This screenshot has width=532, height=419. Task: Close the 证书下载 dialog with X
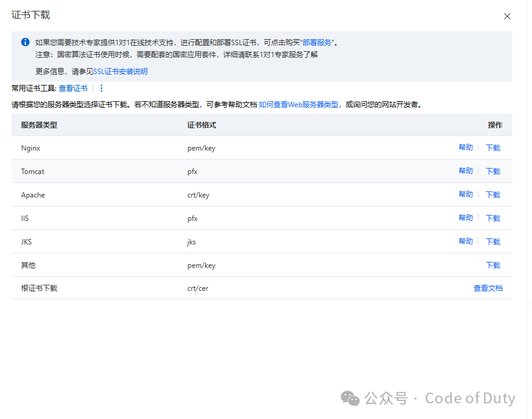point(507,16)
